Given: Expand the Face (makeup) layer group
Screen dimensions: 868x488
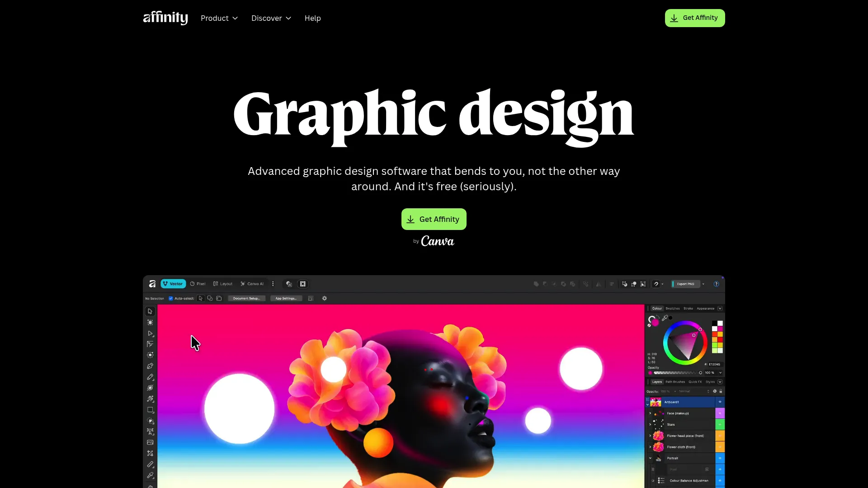Looking at the screenshot, I should coord(651,413).
